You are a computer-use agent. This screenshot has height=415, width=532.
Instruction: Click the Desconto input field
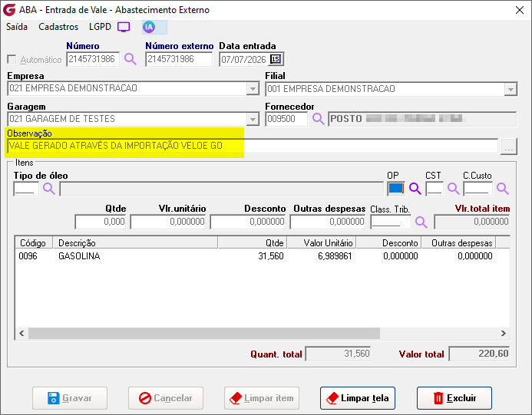248,222
